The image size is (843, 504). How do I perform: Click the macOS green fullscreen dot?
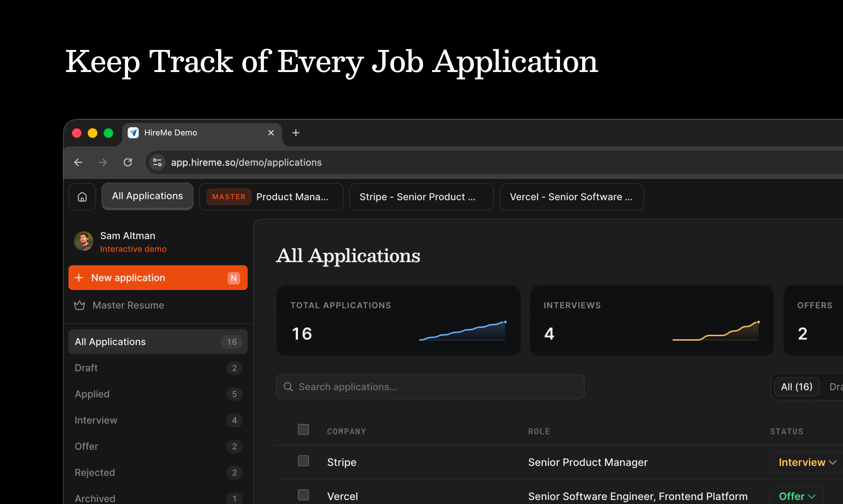click(108, 133)
